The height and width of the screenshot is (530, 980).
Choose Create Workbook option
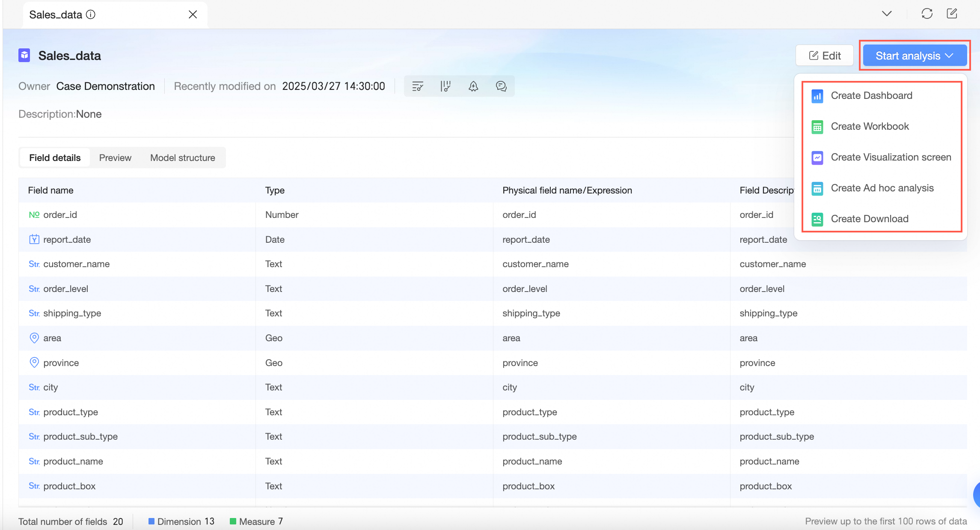click(x=870, y=126)
